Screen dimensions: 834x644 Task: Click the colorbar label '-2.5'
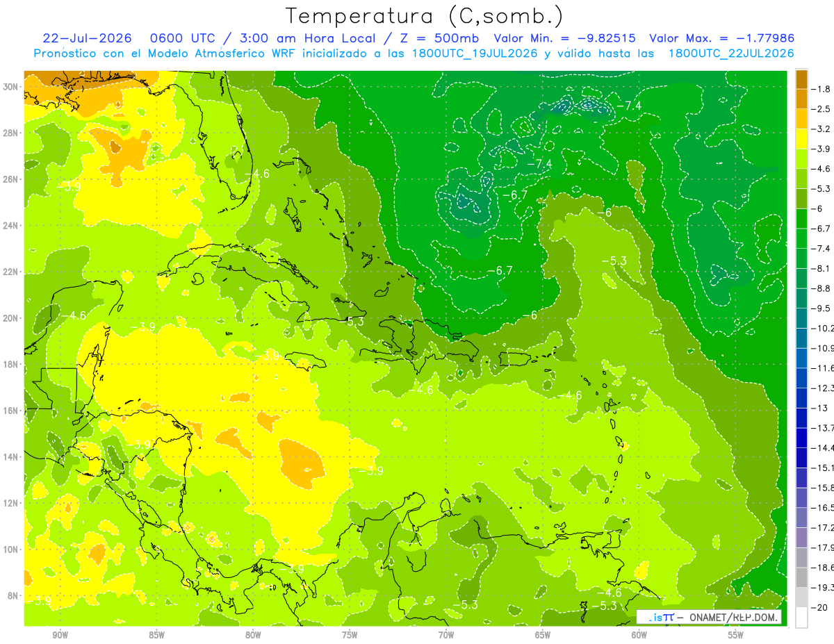click(x=821, y=109)
